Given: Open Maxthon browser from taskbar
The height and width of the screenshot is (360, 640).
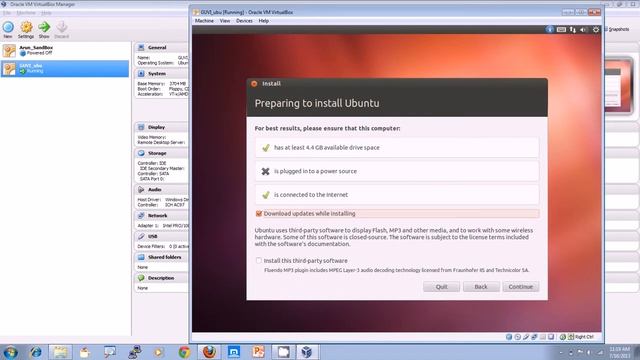Looking at the screenshot, I should click(x=234, y=352).
